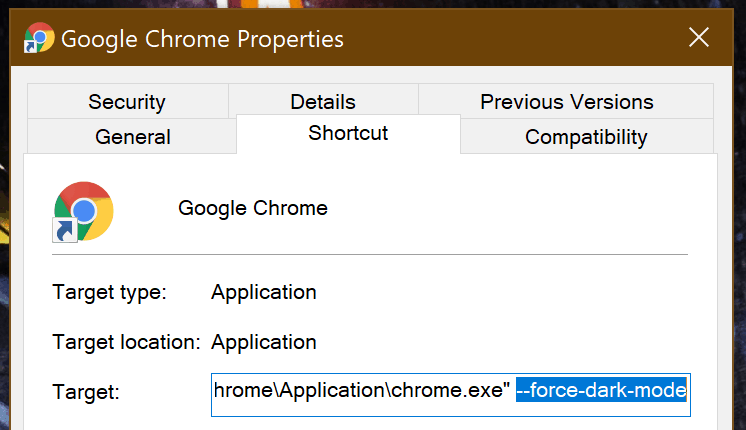This screenshot has width=746, height=430.
Task: Click the Target: field label
Action: tap(86, 392)
